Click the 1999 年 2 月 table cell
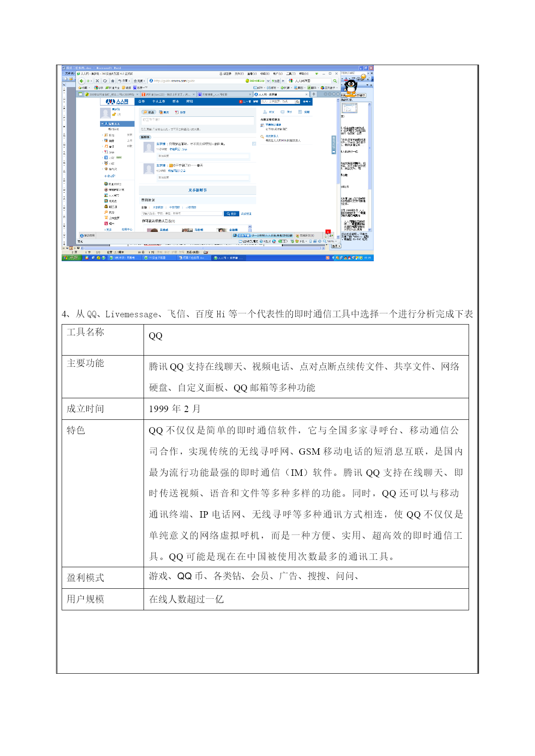This screenshot has height=756, width=535. point(306,409)
